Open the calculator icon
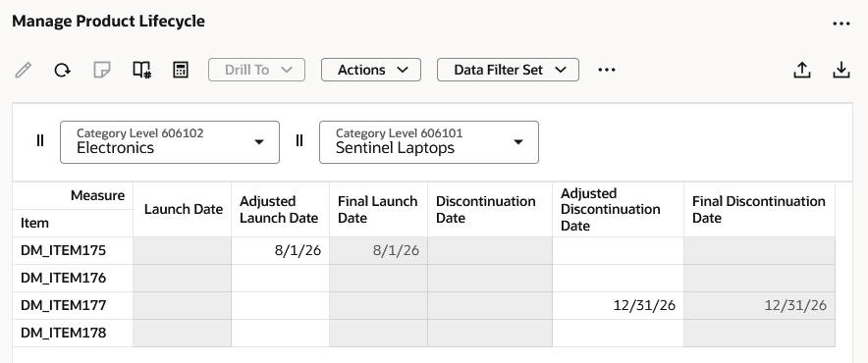Viewport: 868px width, 363px height. (181, 70)
